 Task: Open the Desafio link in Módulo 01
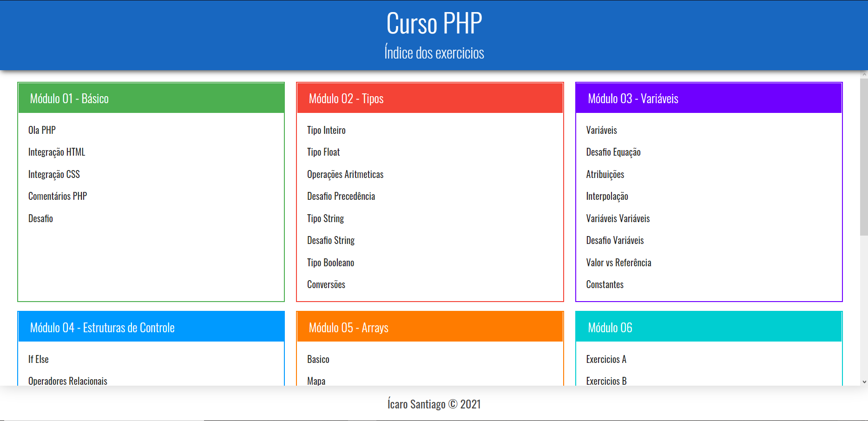pyautogui.click(x=40, y=218)
